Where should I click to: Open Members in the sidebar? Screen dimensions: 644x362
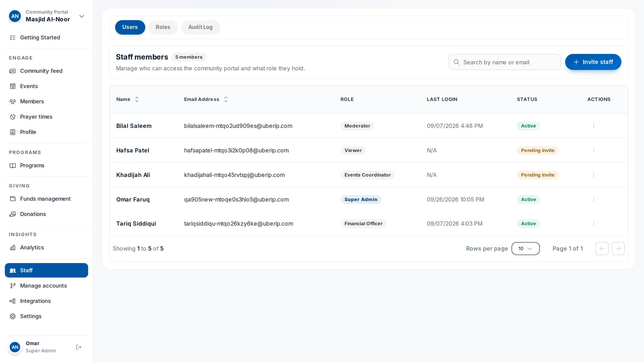(46, 101)
